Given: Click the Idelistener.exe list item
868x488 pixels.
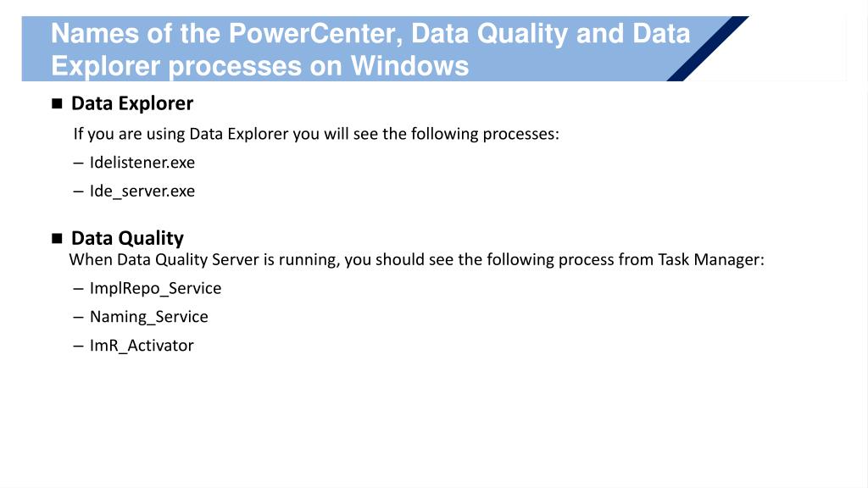Looking at the screenshot, I should pyautogui.click(x=142, y=163).
